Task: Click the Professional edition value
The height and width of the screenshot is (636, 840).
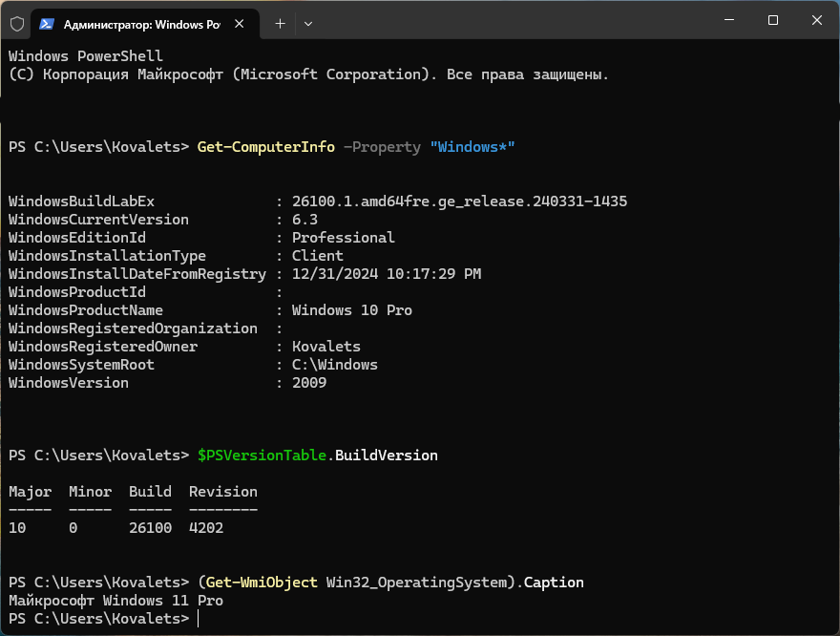Action: click(x=343, y=238)
